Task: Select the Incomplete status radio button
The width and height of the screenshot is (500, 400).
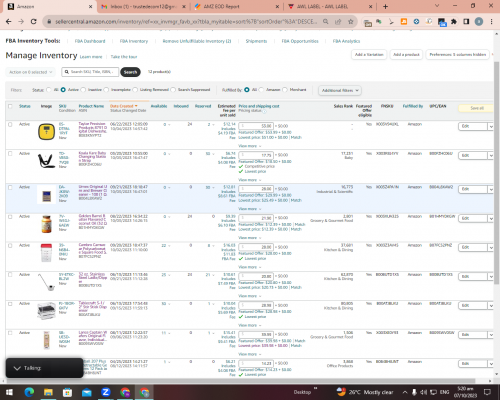Action: 106,90
